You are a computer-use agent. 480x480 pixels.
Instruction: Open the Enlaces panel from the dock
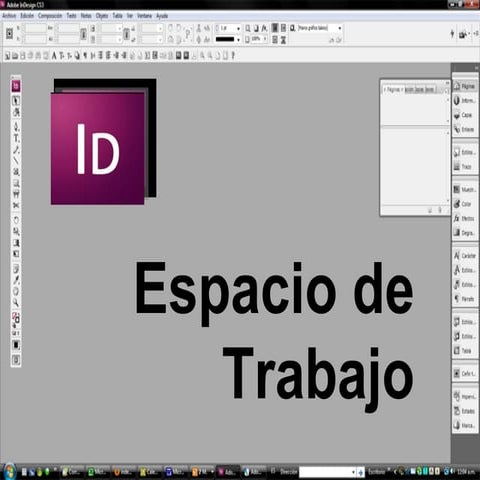tap(465, 129)
